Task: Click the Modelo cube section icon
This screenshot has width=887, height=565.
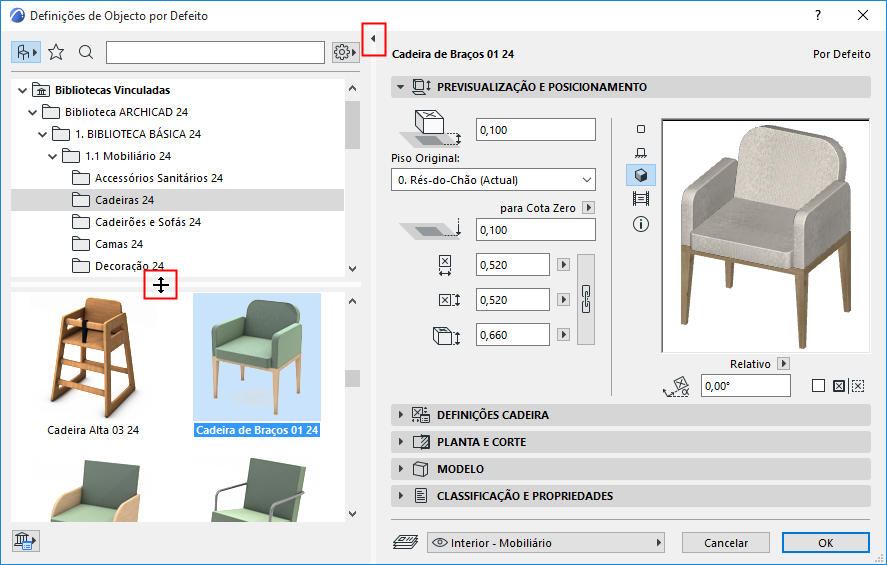Action: (x=420, y=469)
